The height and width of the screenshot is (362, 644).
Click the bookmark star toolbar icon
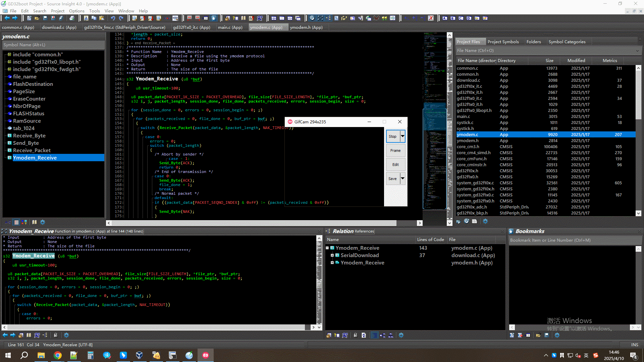click(x=214, y=18)
